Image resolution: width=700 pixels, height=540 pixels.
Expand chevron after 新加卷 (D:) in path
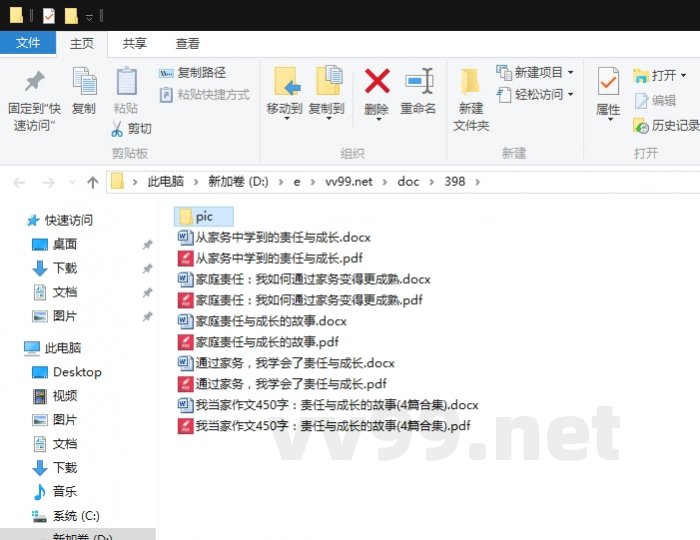coord(280,182)
